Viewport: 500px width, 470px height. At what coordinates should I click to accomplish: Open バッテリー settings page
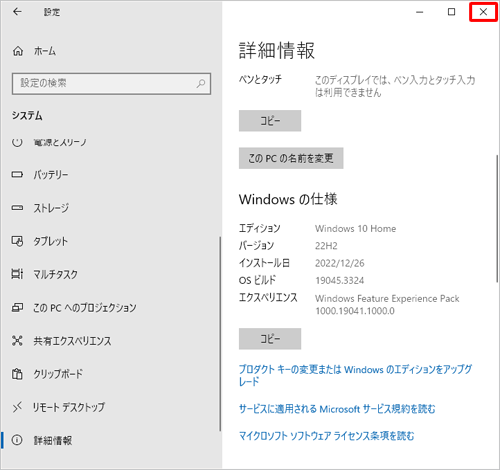coord(51,175)
